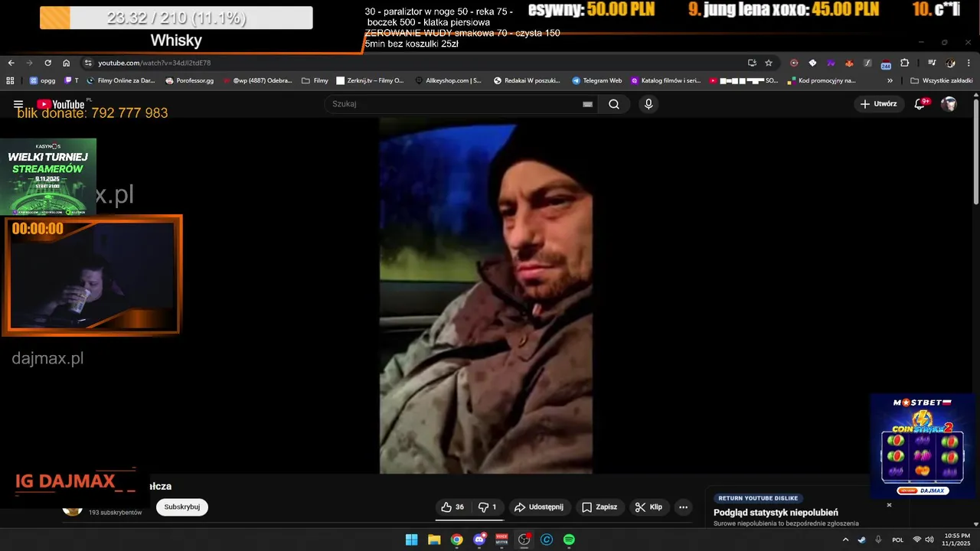Open YouTube notifications bell
Viewport: 980px width, 551px height.
[920, 104]
